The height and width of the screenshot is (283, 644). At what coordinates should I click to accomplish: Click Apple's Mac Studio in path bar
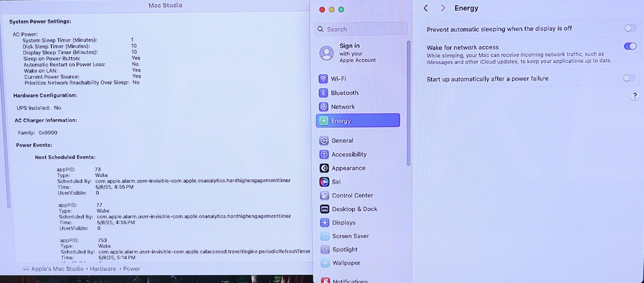[58, 269]
